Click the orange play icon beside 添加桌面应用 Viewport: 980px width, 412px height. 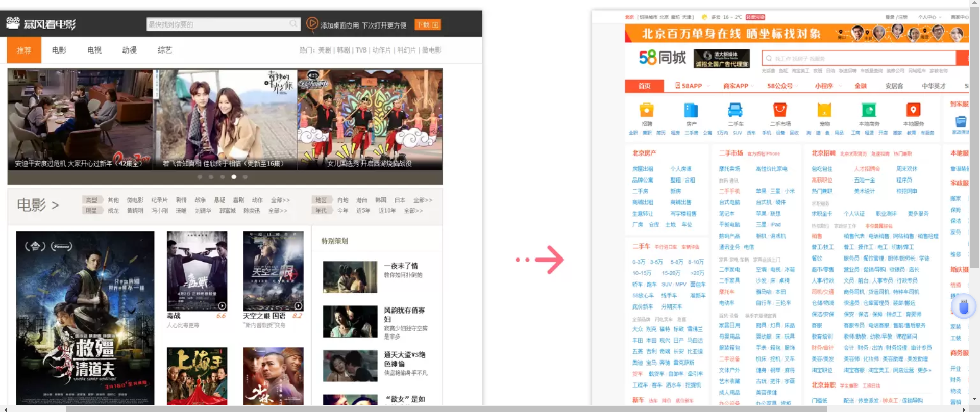click(x=312, y=24)
